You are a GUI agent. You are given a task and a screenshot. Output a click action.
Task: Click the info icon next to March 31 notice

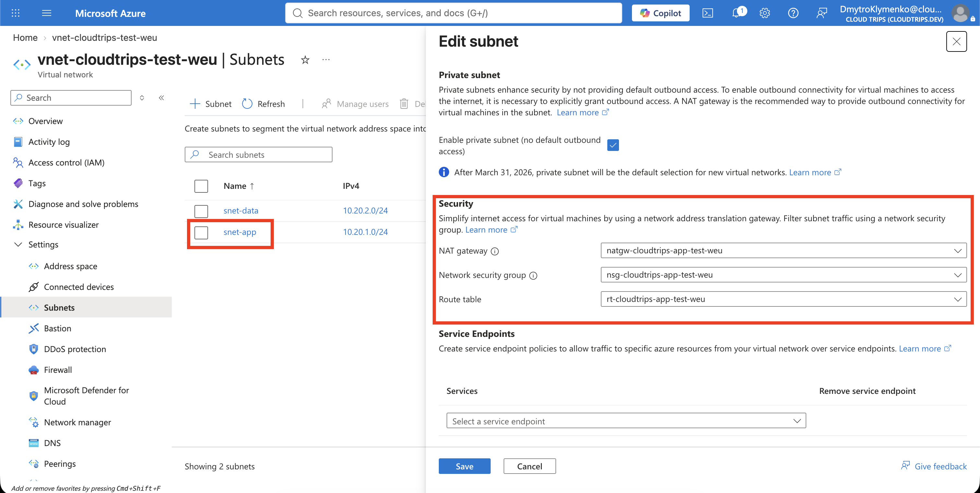(444, 172)
